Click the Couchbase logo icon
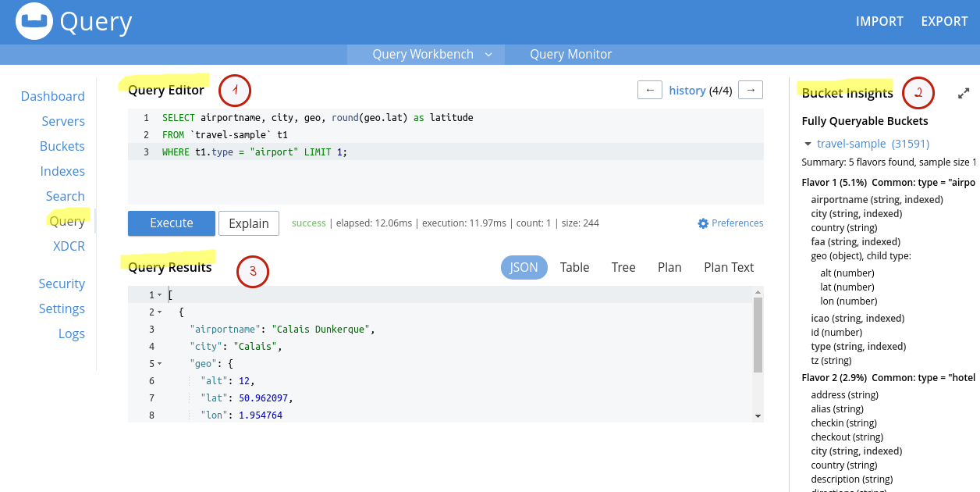980x492 pixels. [34, 22]
